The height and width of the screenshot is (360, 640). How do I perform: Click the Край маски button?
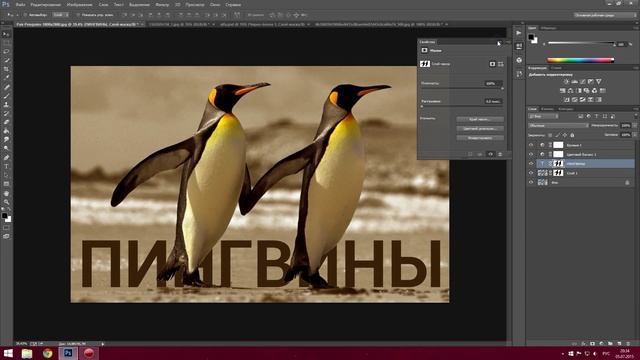click(x=480, y=119)
